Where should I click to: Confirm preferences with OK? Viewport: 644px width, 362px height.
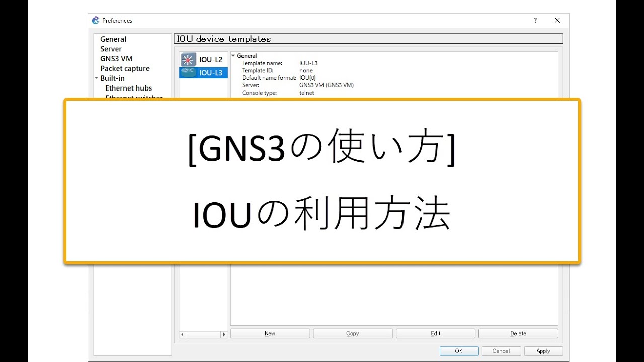pyautogui.click(x=459, y=351)
